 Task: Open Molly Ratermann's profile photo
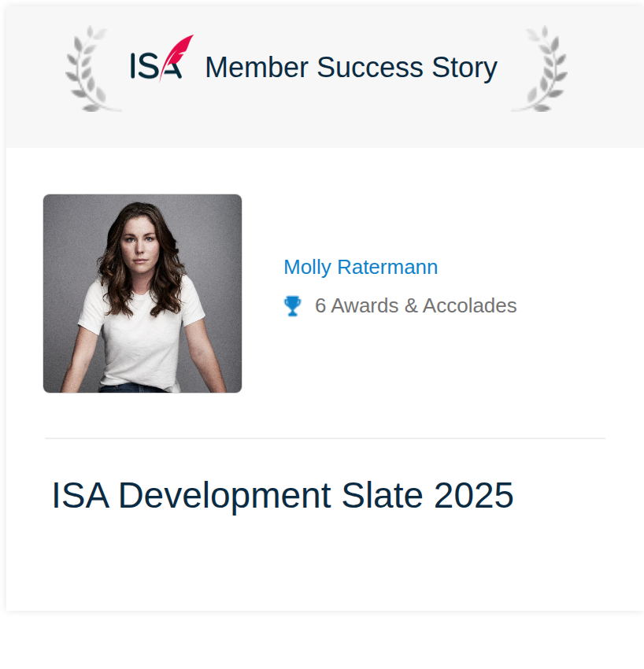pos(142,294)
